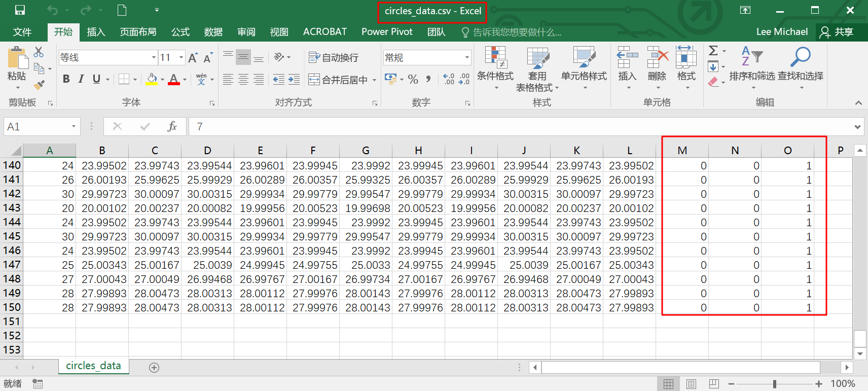Zoom in with plus button
The image size is (868, 391).
click(x=819, y=384)
